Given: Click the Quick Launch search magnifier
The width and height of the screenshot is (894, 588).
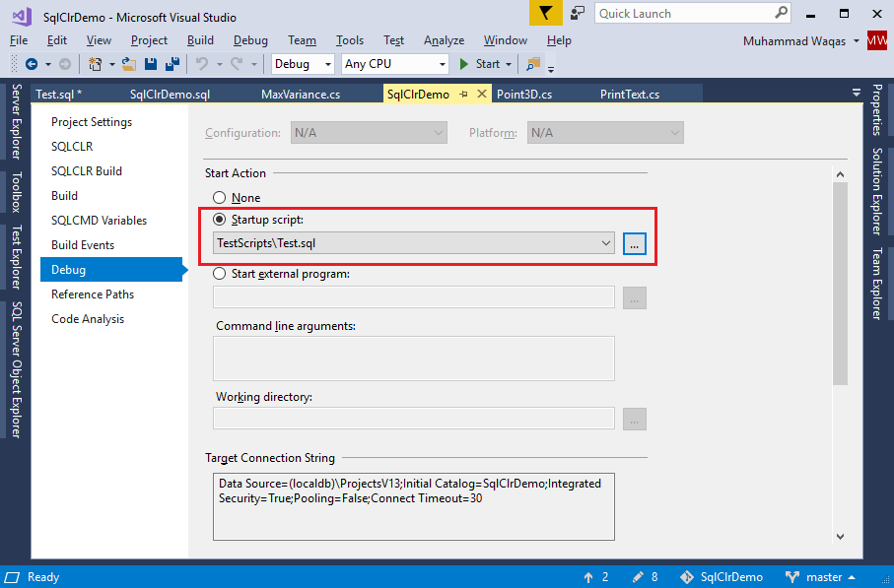Looking at the screenshot, I should coord(781,13).
